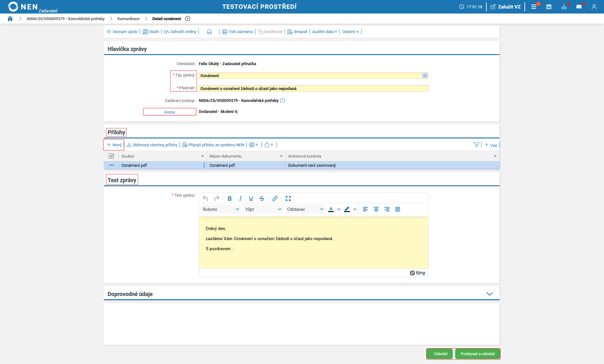Toggle strikethrough formatting
Viewport: 604px width, 364px height.
coord(261,199)
